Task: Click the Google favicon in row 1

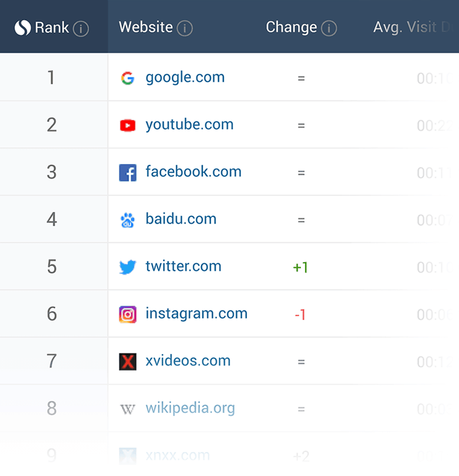Action: [x=128, y=78]
